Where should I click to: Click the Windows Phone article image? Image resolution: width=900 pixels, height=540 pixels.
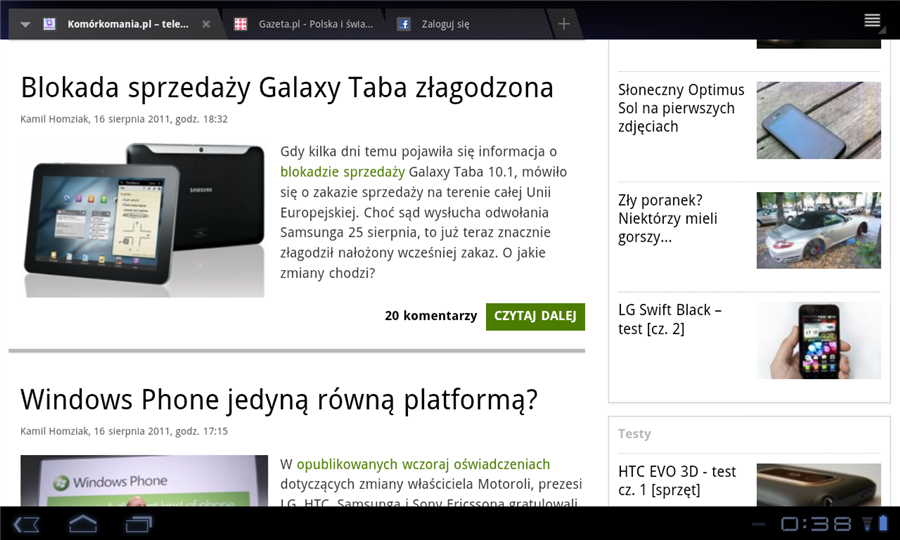(144, 480)
